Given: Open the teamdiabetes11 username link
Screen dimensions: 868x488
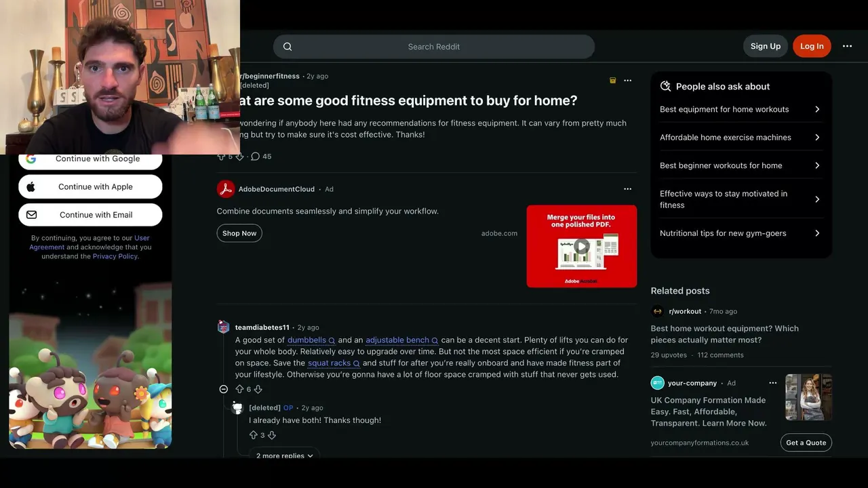Looking at the screenshot, I should (x=262, y=327).
